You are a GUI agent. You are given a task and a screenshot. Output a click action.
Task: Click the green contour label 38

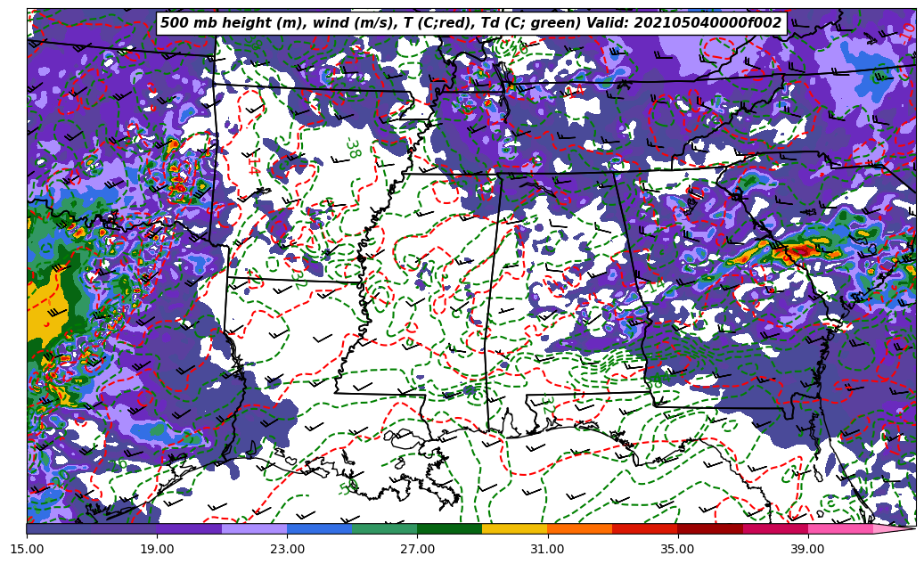(352, 148)
